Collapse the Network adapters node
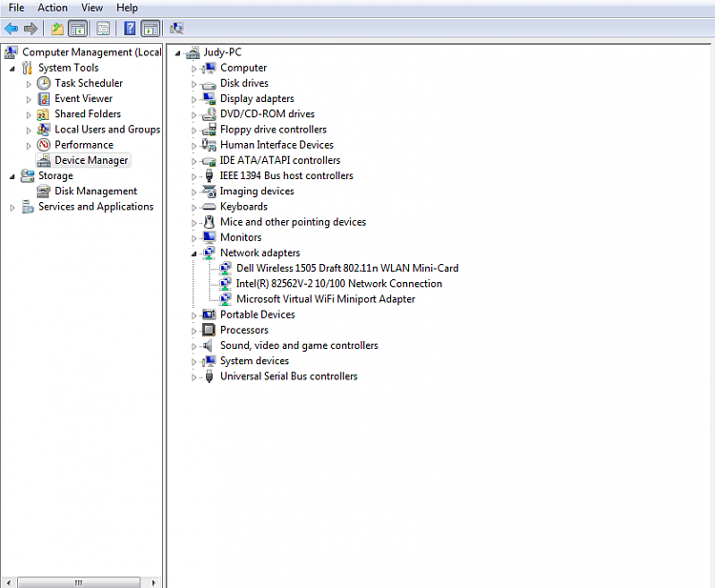Viewport: 715px width, 588px height. (x=194, y=253)
